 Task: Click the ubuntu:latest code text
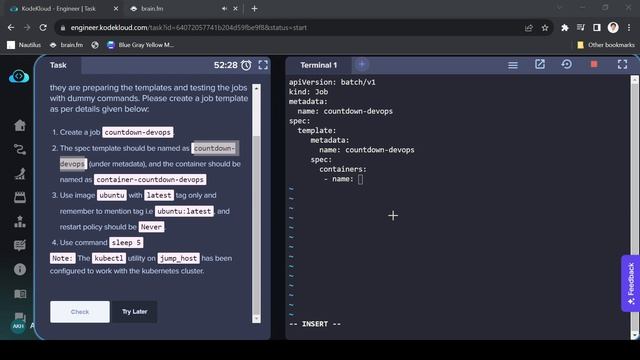(x=184, y=211)
